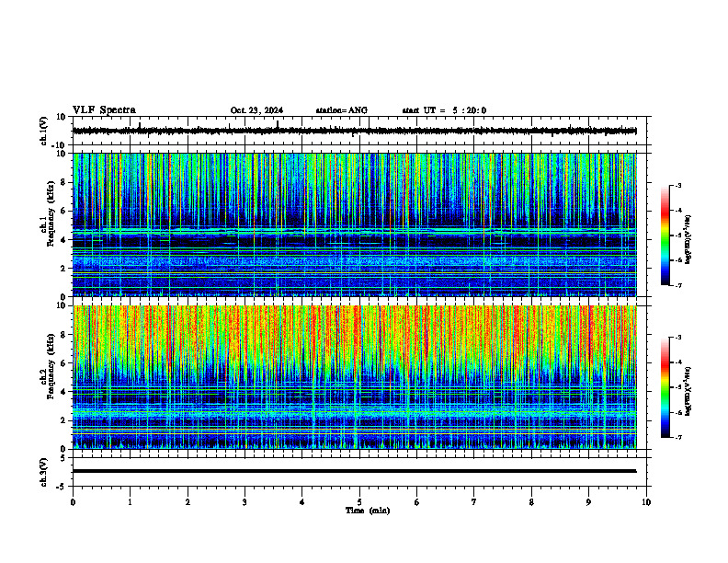Image resolution: width=728 pixels, height=563 pixels.
Task: Click time-axis tick label '9'
Action: (588, 502)
